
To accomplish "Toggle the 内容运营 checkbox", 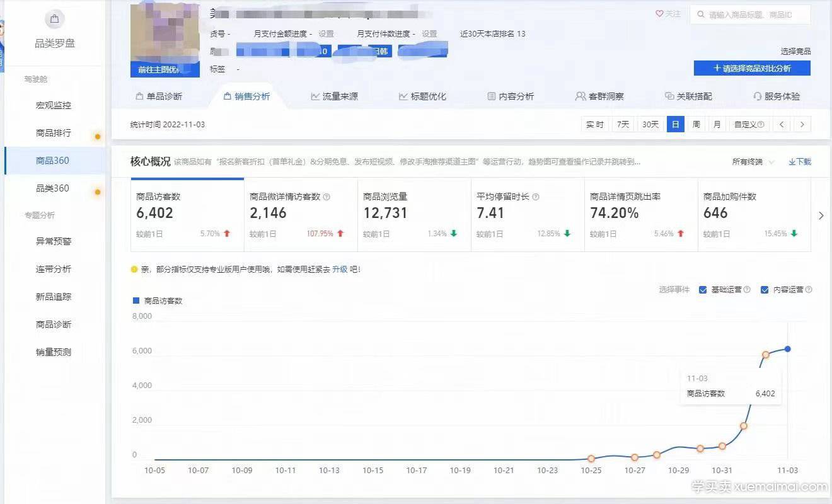I will pyautogui.click(x=765, y=290).
